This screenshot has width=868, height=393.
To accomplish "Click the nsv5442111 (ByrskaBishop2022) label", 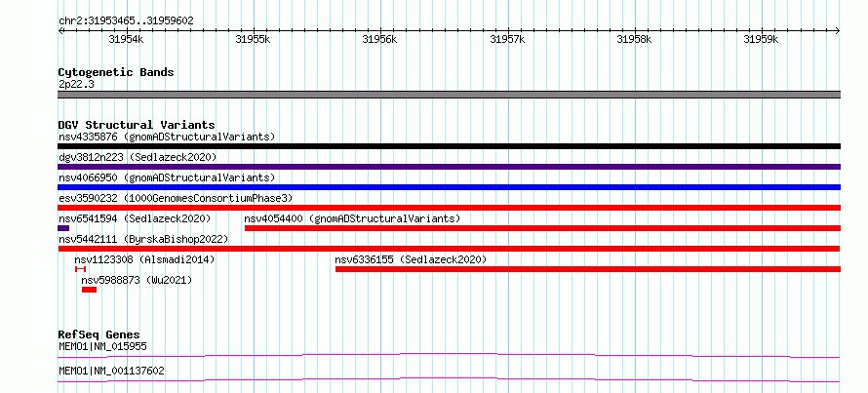I will click(143, 239).
